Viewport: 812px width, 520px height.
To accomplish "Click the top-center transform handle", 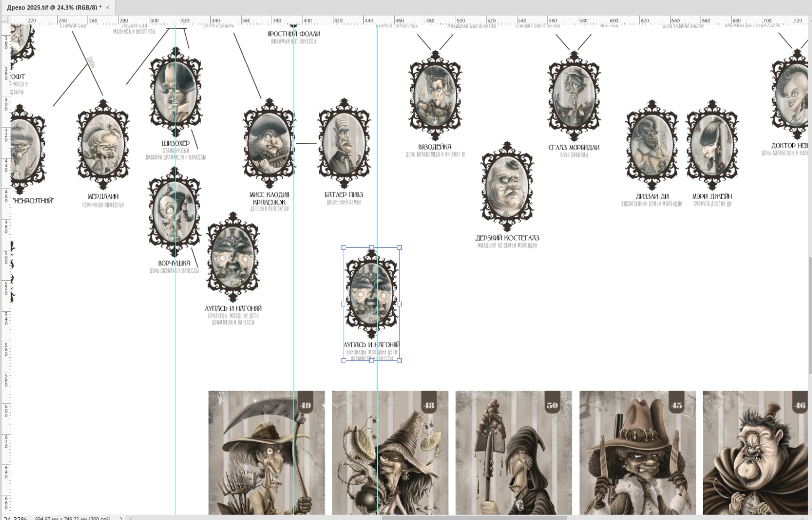I will [372, 248].
